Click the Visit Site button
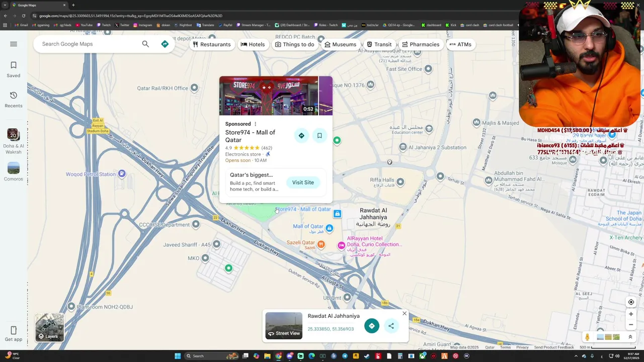Viewport: 644px width, 362px height. pos(303,183)
